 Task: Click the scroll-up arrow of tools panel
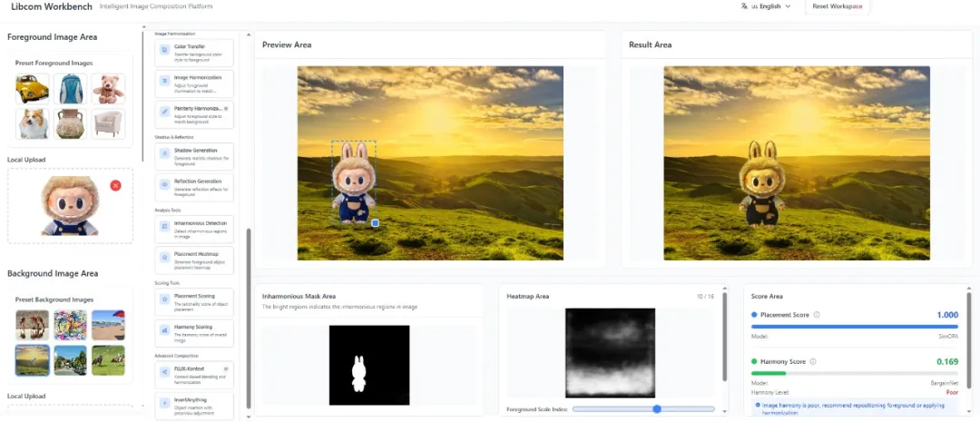point(249,35)
